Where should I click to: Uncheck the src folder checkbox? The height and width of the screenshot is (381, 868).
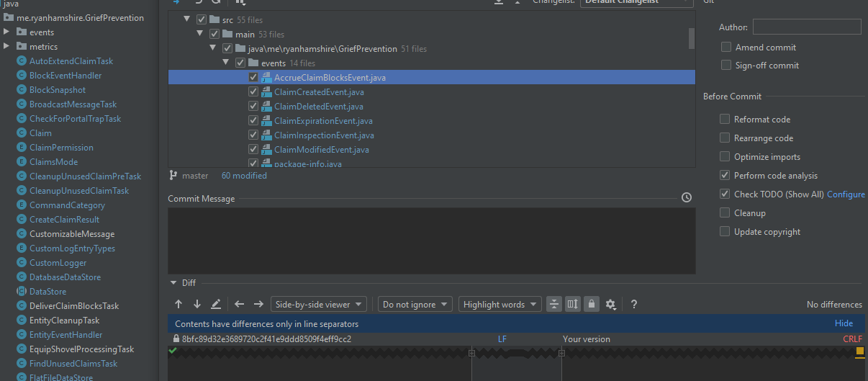click(x=202, y=20)
